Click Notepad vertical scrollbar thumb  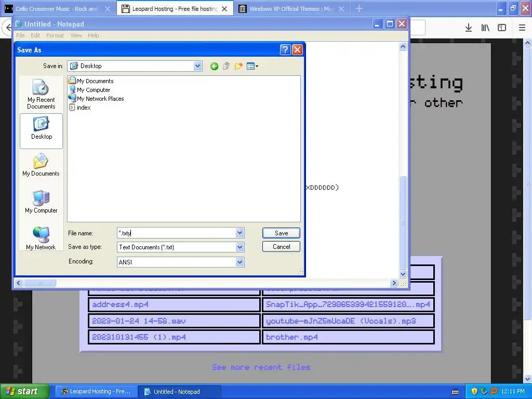[403, 222]
